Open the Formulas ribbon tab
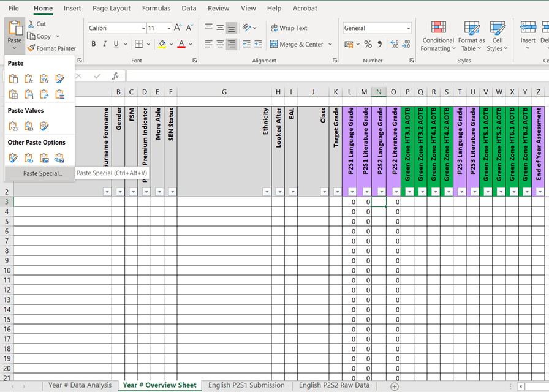Viewport: 549px width, 392px height. 156,9
